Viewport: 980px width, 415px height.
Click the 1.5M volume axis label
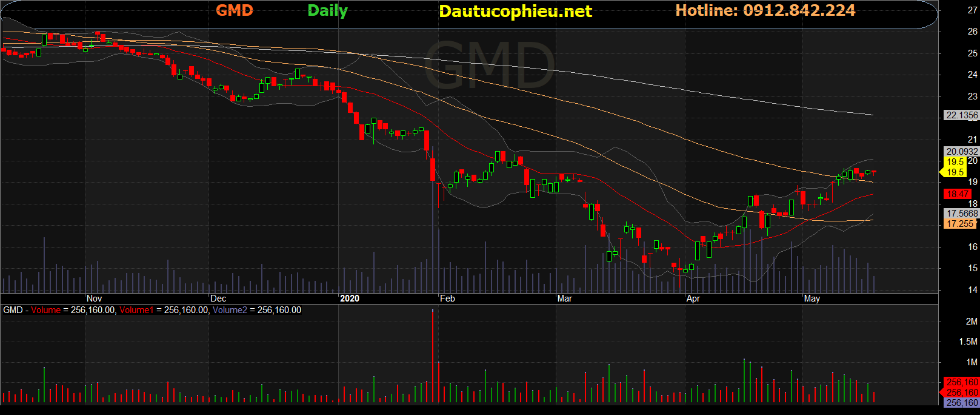pyautogui.click(x=968, y=342)
